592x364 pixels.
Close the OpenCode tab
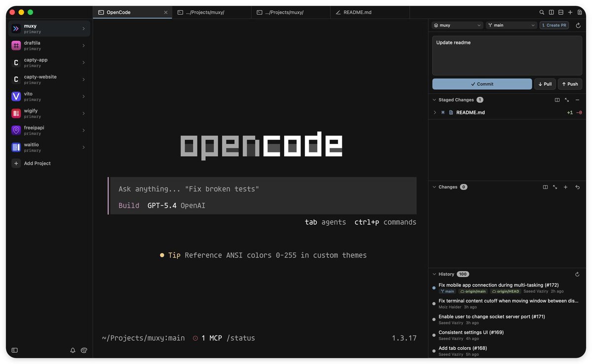tap(166, 12)
